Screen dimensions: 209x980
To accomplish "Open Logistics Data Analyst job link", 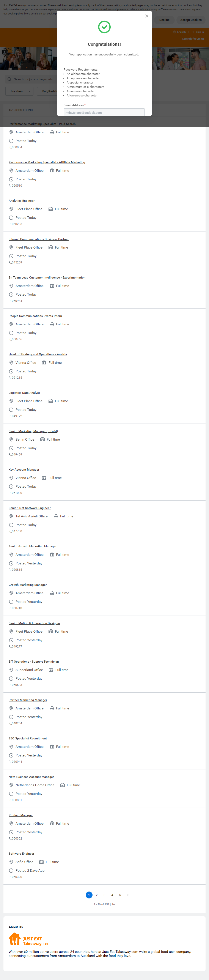I will point(24,393).
